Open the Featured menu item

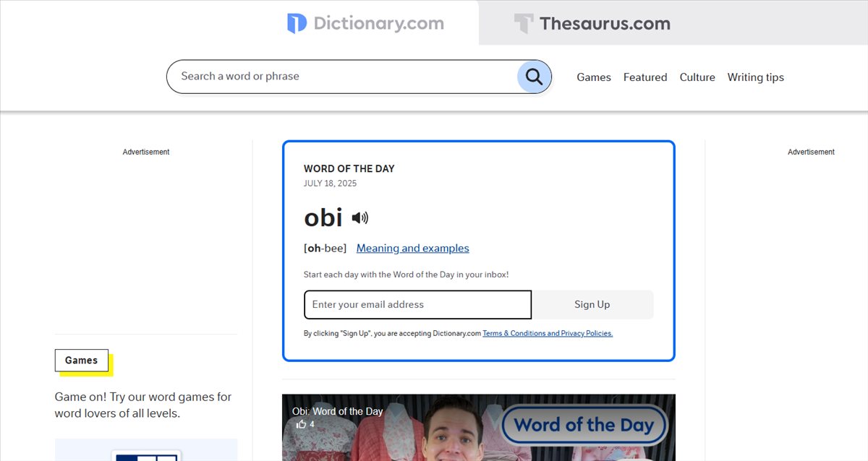[644, 77]
